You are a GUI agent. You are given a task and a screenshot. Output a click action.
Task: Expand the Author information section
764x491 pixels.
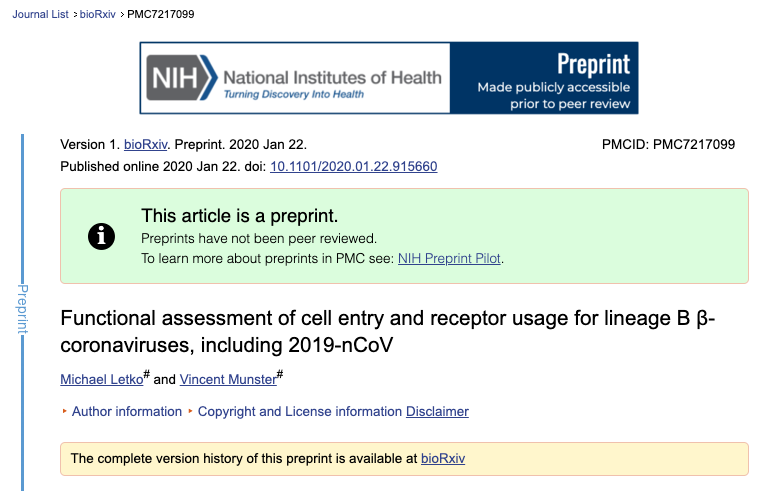127,411
